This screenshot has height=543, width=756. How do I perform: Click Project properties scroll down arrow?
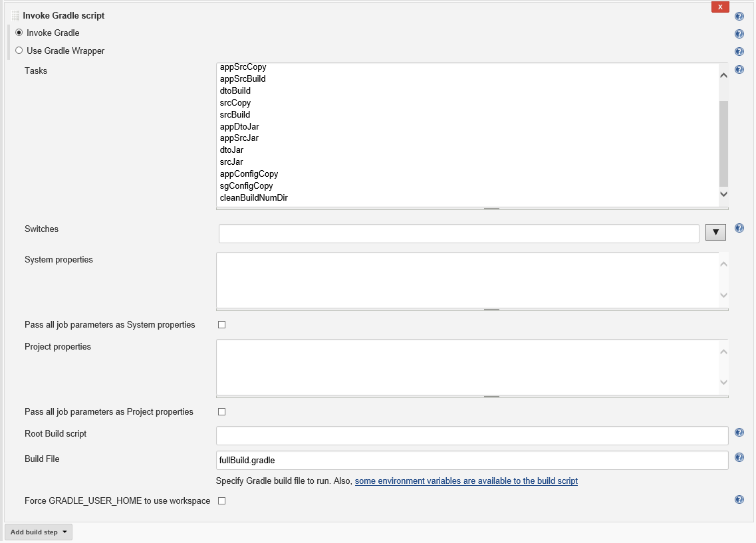tap(723, 382)
